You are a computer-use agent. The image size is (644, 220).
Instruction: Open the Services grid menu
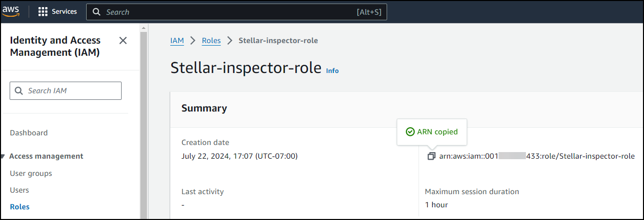tap(43, 12)
